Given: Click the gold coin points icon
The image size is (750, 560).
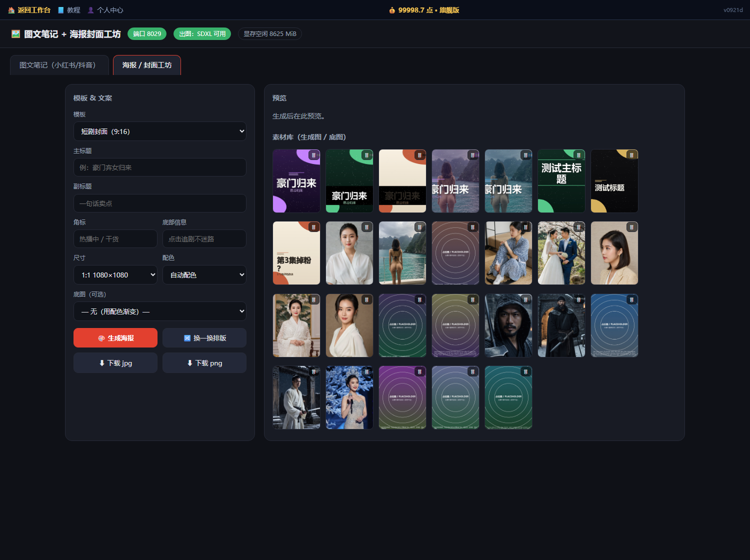Looking at the screenshot, I should pyautogui.click(x=392, y=10).
